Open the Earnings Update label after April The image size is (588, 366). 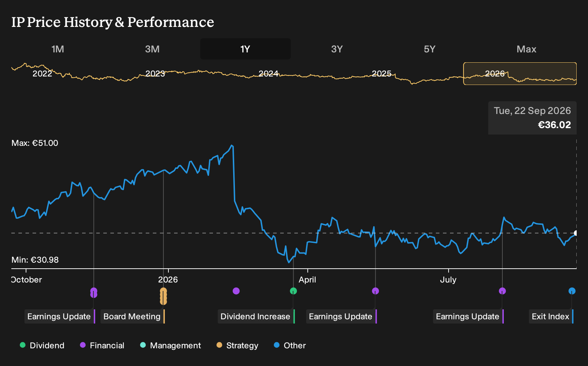click(341, 316)
